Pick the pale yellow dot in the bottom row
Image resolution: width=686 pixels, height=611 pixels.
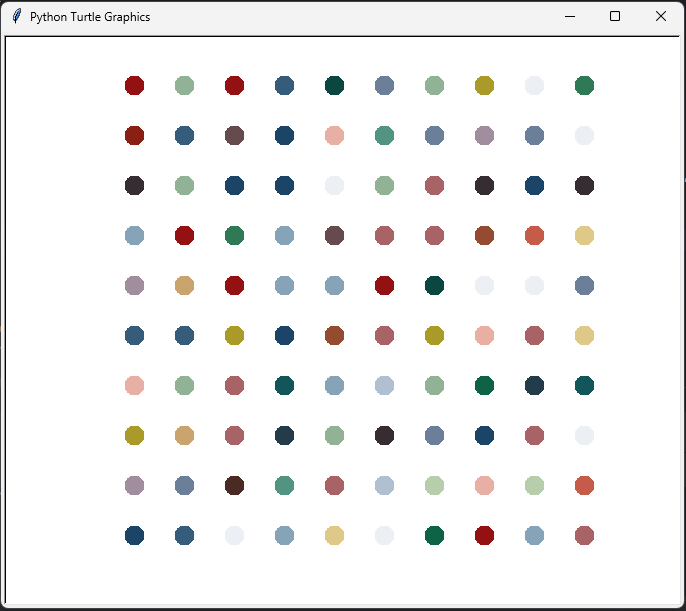coord(334,535)
